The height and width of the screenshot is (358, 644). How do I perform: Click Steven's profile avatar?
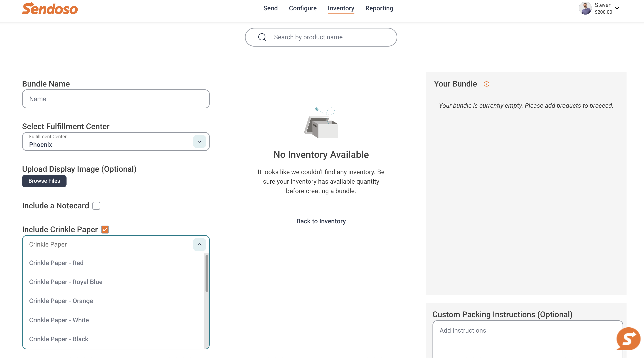[585, 8]
